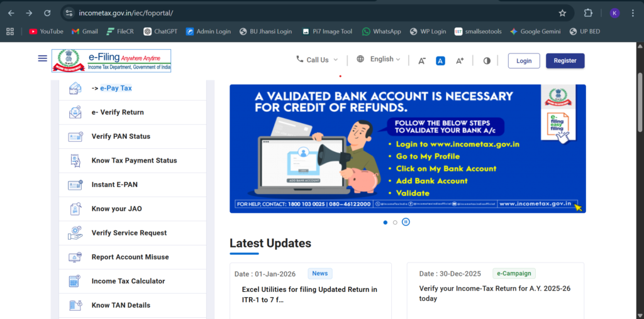Click the Know your JAO icon

pos(75,208)
